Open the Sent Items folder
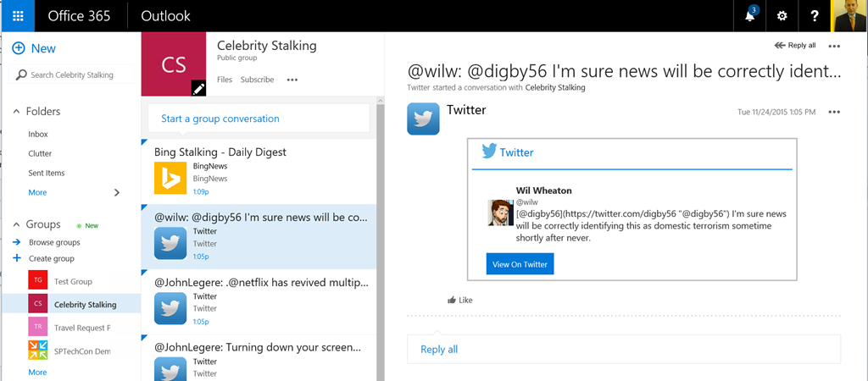Image resolution: width=868 pixels, height=381 pixels. point(47,173)
